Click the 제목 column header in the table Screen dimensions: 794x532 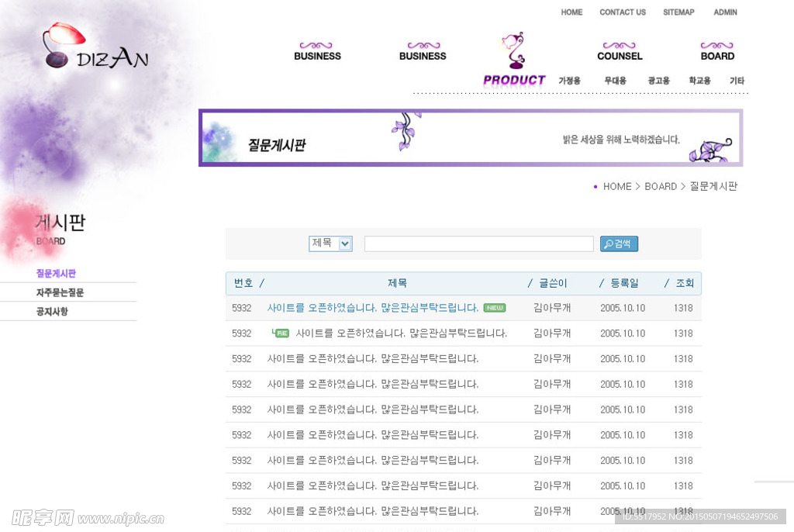click(397, 283)
